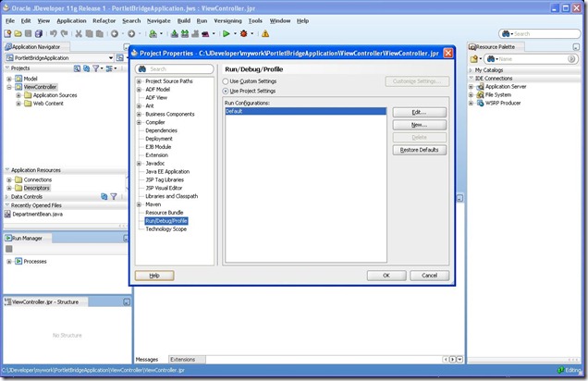This screenshot has width=588, height=381.
Task: Open the Refactor menu
Action: (104, 21)
